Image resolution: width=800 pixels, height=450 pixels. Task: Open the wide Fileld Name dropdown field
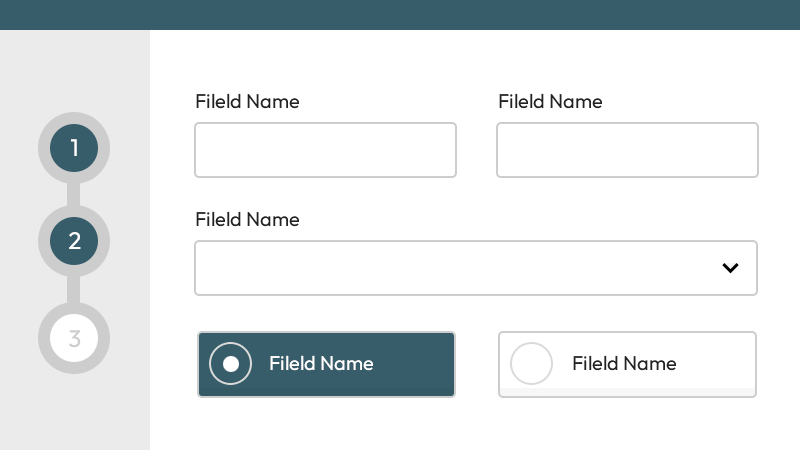(x=476, y=268)
